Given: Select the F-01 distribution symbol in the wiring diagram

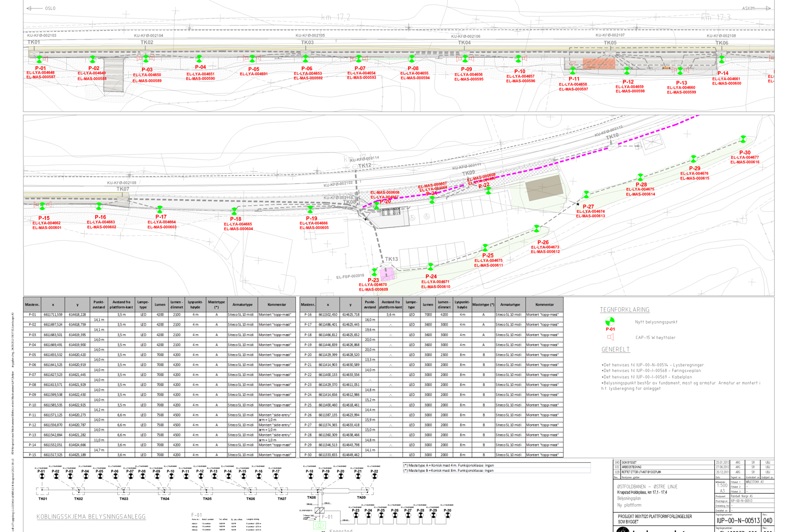Looking at the screenshot, I should point(319,511).
